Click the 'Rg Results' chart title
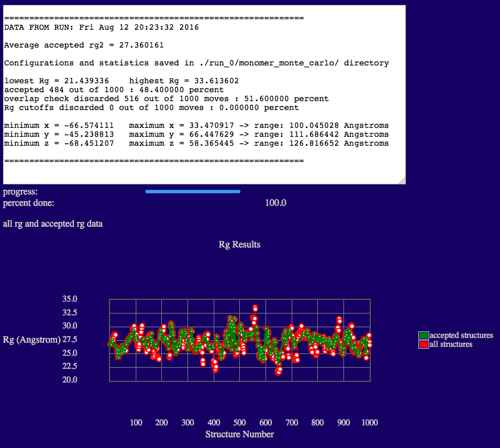This screenshot has height=448, width=500. [239, 245]
